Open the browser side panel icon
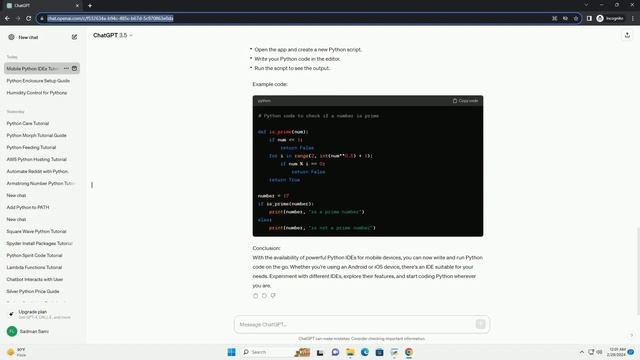640x360 pixels. (x=589, y=18)
